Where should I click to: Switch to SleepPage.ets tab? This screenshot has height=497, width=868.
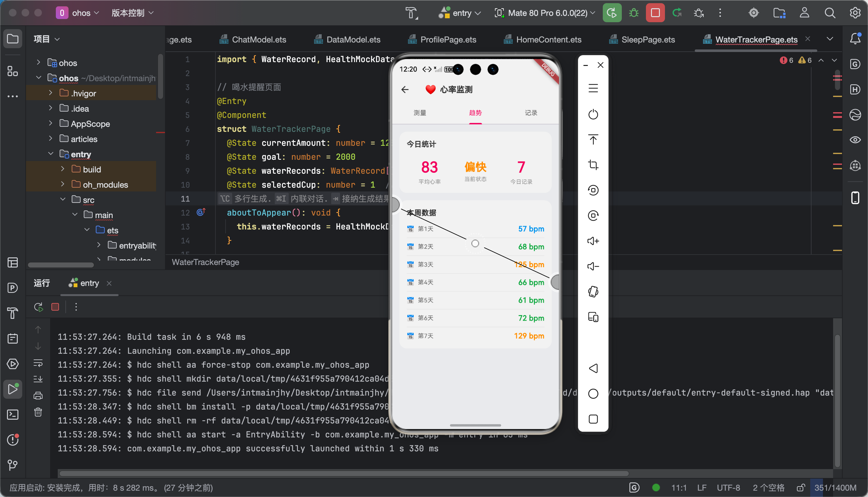click(642, 40)
